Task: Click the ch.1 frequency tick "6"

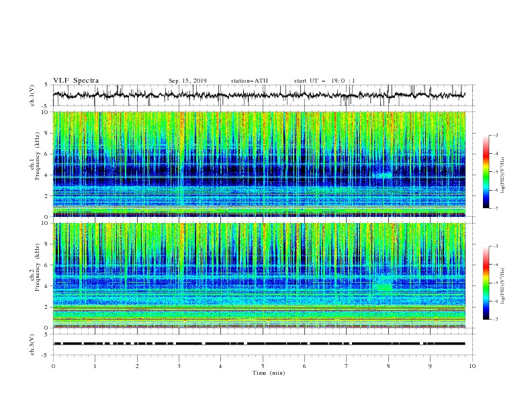Action: click(46, 154)
